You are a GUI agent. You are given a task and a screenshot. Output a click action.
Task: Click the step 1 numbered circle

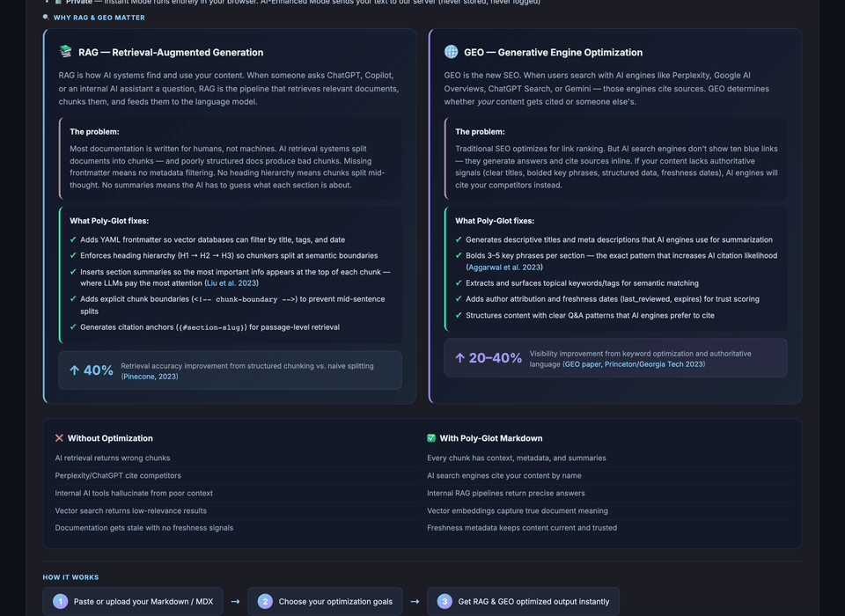click(61, 601)
